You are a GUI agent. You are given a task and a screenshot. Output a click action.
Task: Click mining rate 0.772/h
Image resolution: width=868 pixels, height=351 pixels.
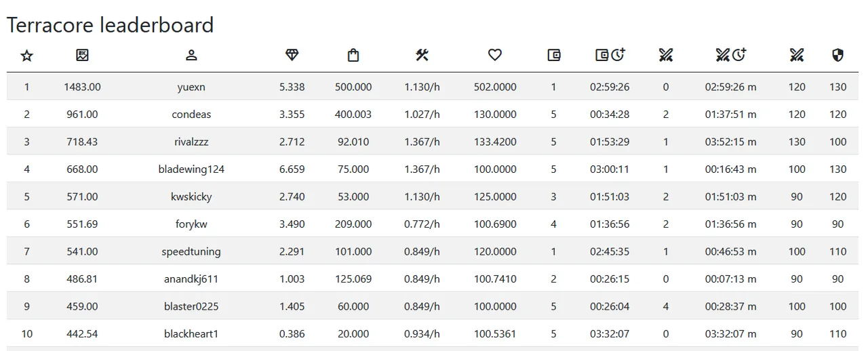click(x=422, y=224)
